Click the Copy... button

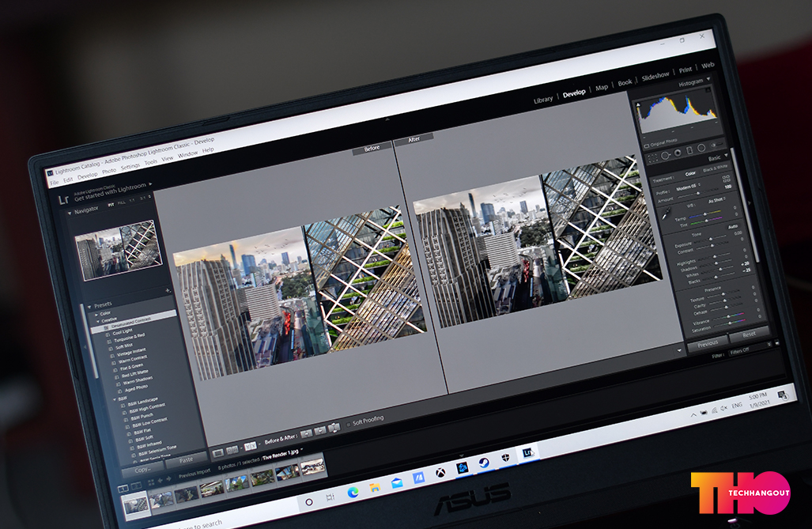(x=142, y=470)
